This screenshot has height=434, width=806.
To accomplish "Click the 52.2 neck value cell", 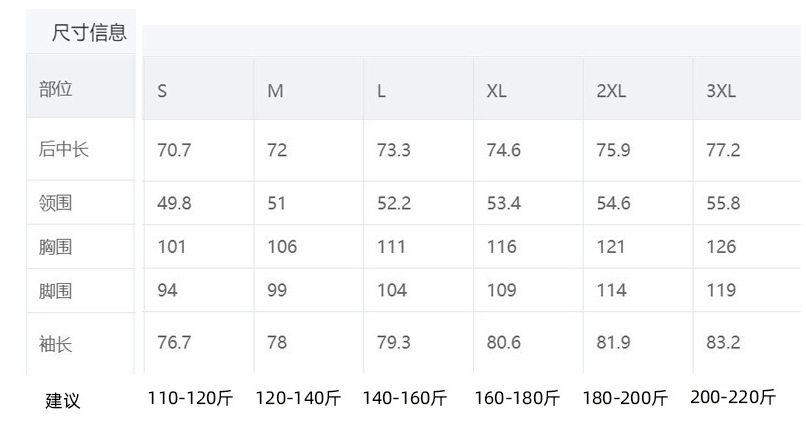I will [x=394, y=203].
